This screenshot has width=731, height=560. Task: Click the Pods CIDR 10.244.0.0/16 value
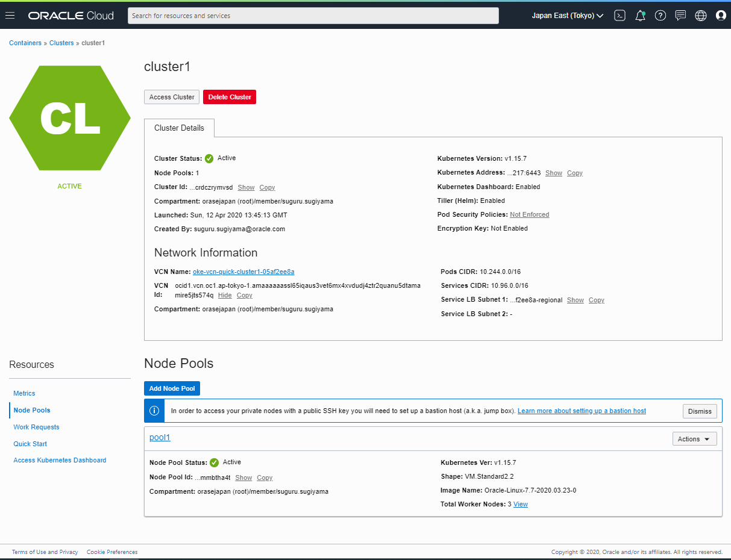point(500,272)
